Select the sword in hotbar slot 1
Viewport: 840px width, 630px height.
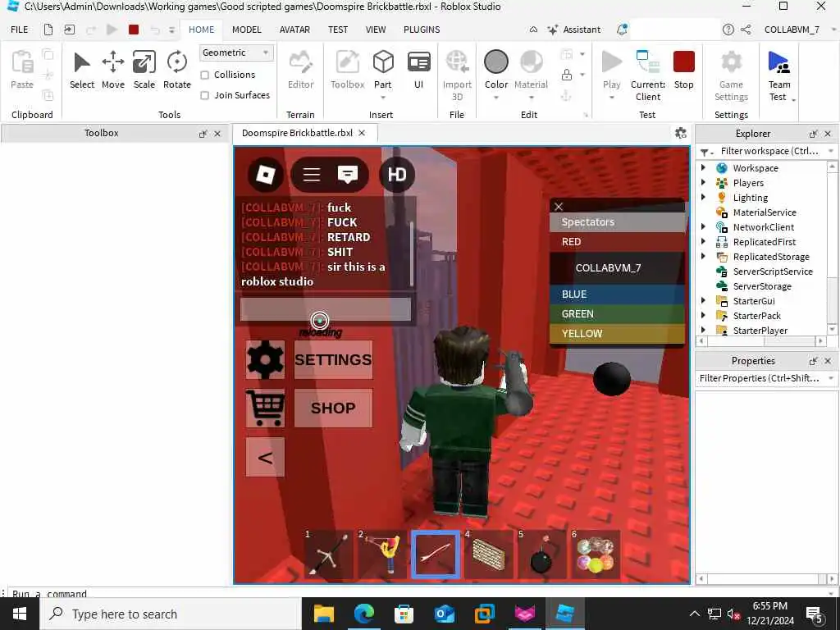(328, 555)
